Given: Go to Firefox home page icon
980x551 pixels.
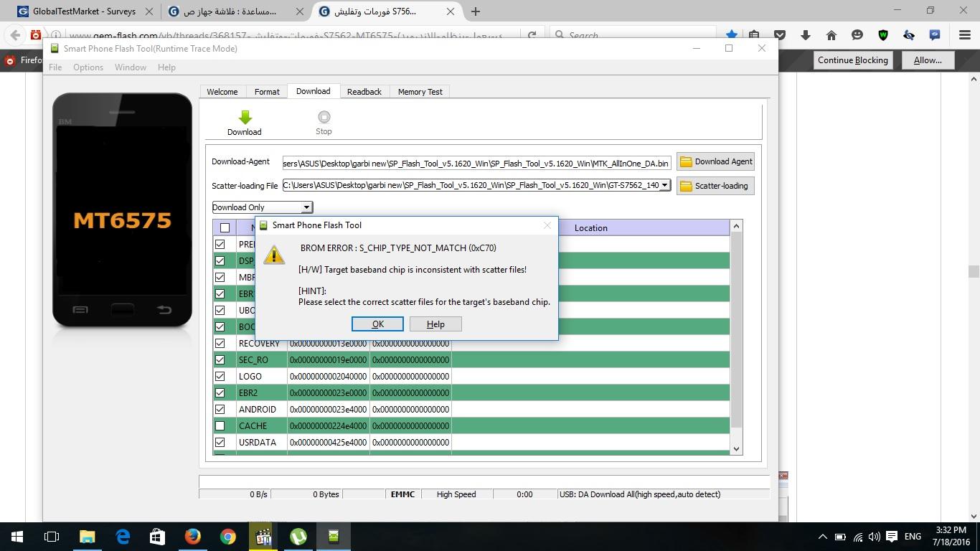Looking at the screenshot, I should (x=831, y=35).
